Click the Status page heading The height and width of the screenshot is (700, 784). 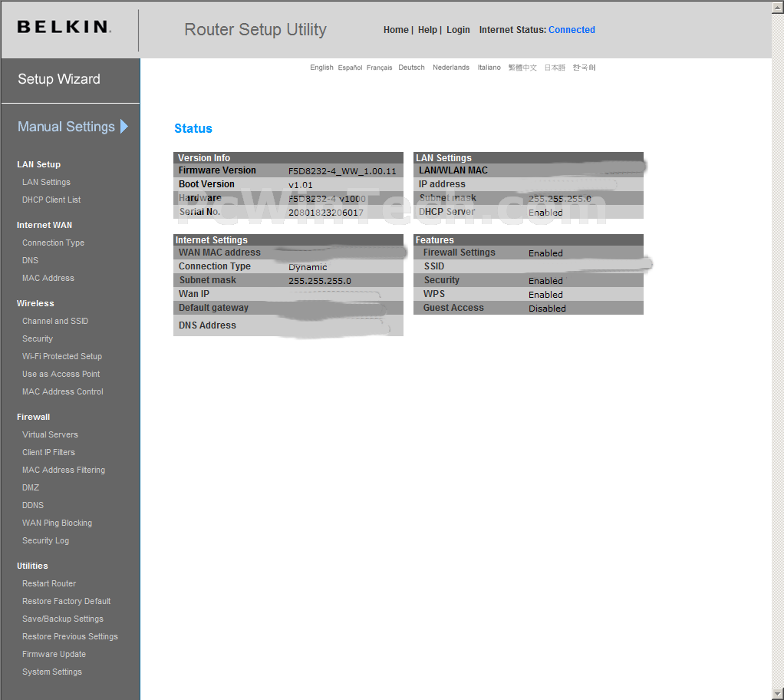pos(193,129)
